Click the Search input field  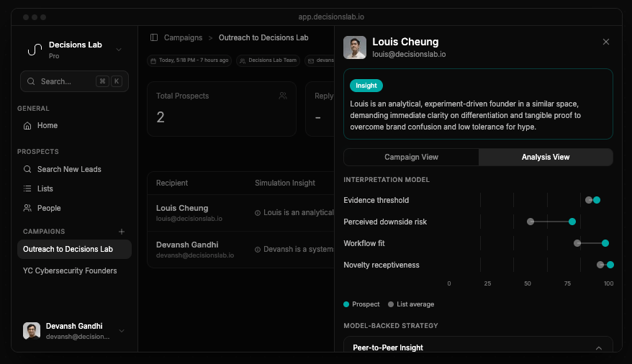[x=65, y=81]
